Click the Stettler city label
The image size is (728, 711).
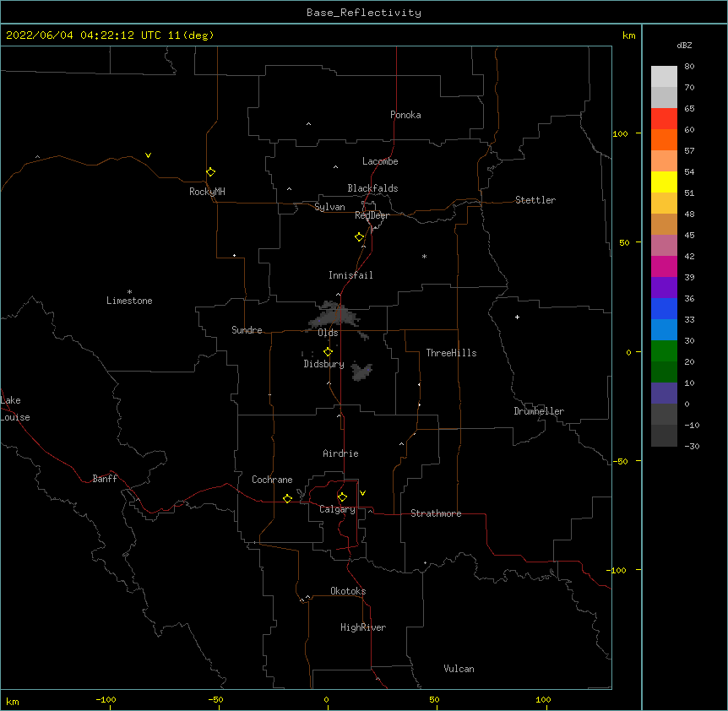535,200
